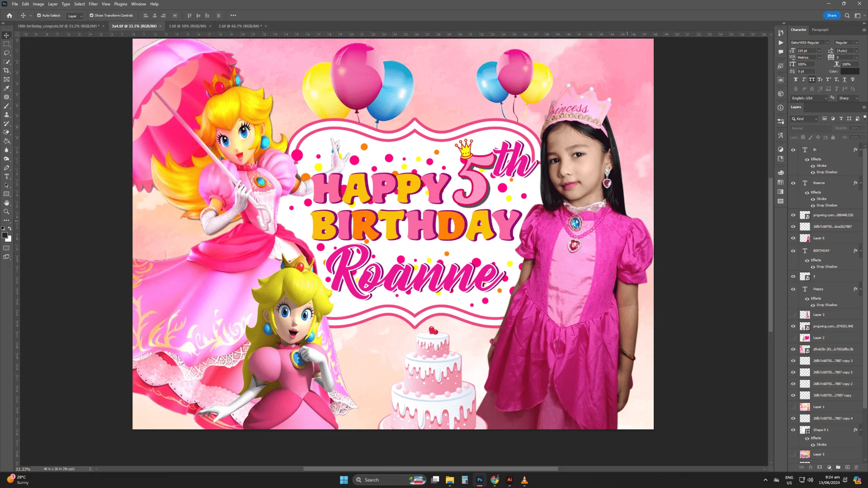Select the Zoom tool
Image resolution: width=868 pixels, height=488 pixels.
[x=6, y=211]
